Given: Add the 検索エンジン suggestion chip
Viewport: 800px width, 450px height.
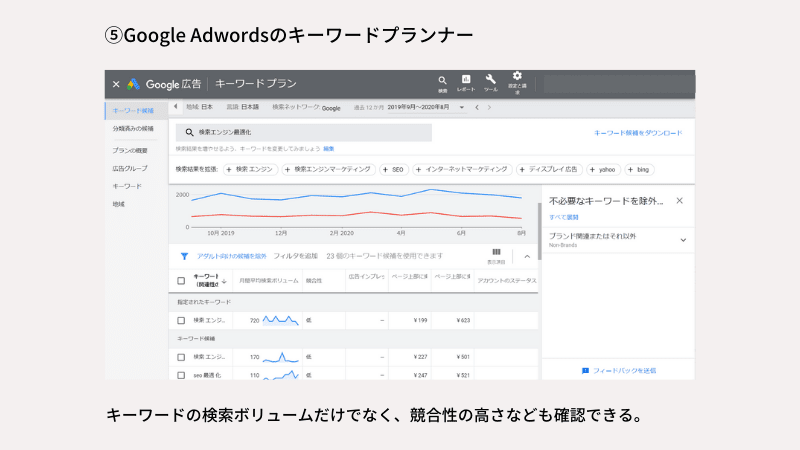Looking at the screenshot, I should click(251, 169).
